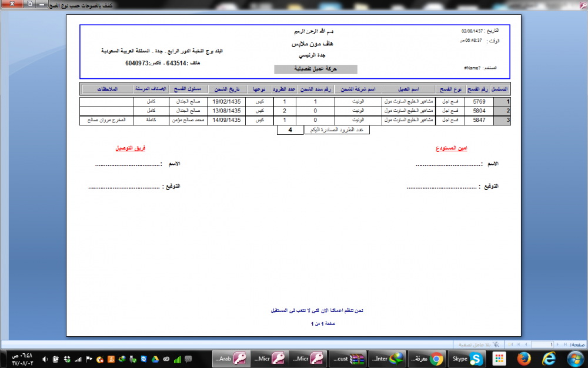Screen dimensions: 588x368
Task: Open the WinRAR cust taskbar window
Action: coord(348,359)
